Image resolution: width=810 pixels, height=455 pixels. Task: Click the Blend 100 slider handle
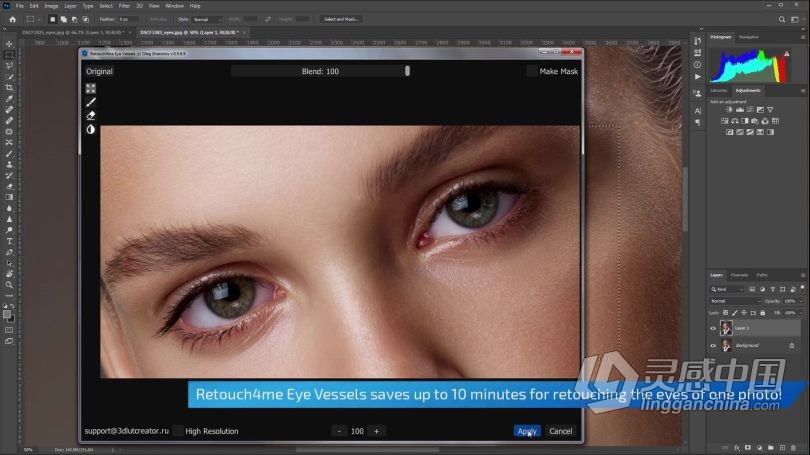point(408,71)
